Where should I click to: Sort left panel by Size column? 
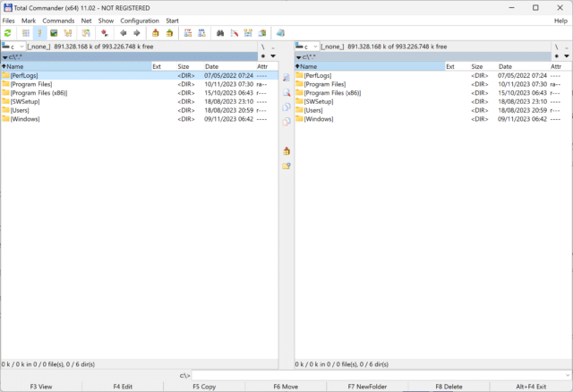190,66
